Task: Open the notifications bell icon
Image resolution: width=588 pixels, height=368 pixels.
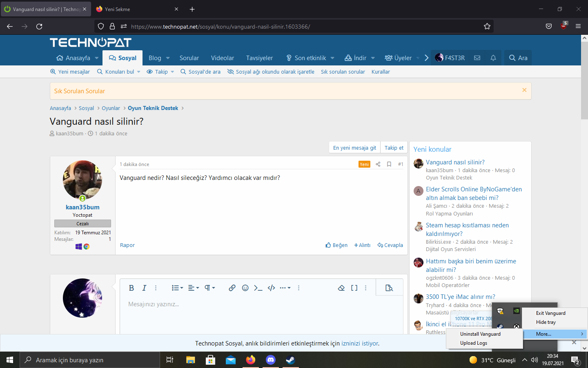Action: pyautogui.click(x=493, y=58)
